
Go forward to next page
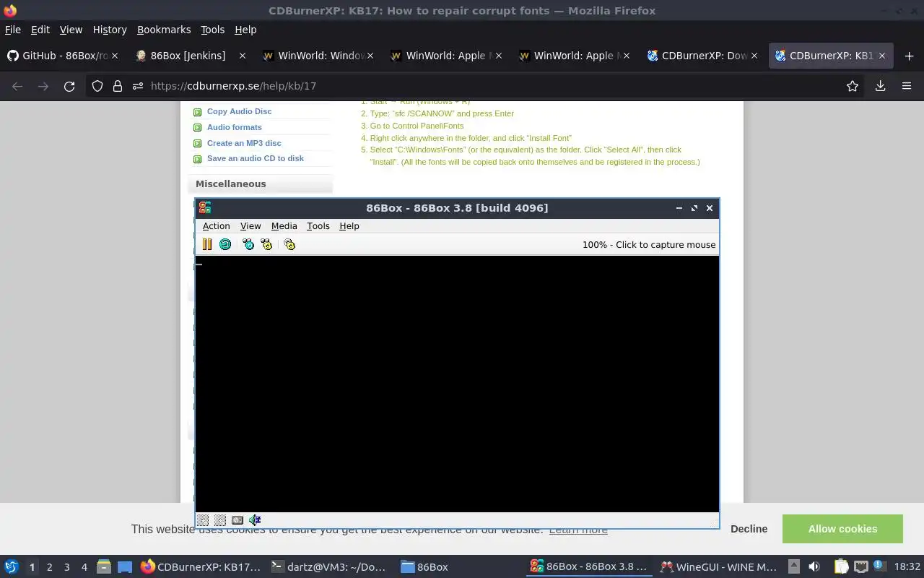pos(43,86)
